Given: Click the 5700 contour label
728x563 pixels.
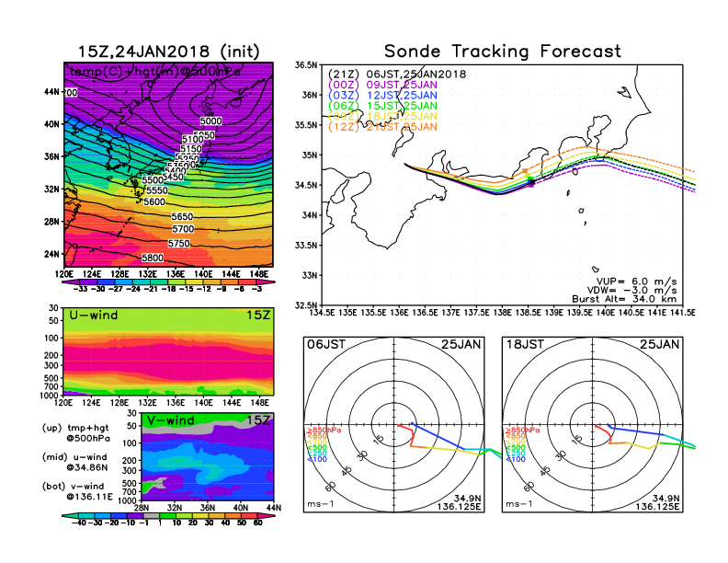Looking at the screenshot, I should pos(183,228).
